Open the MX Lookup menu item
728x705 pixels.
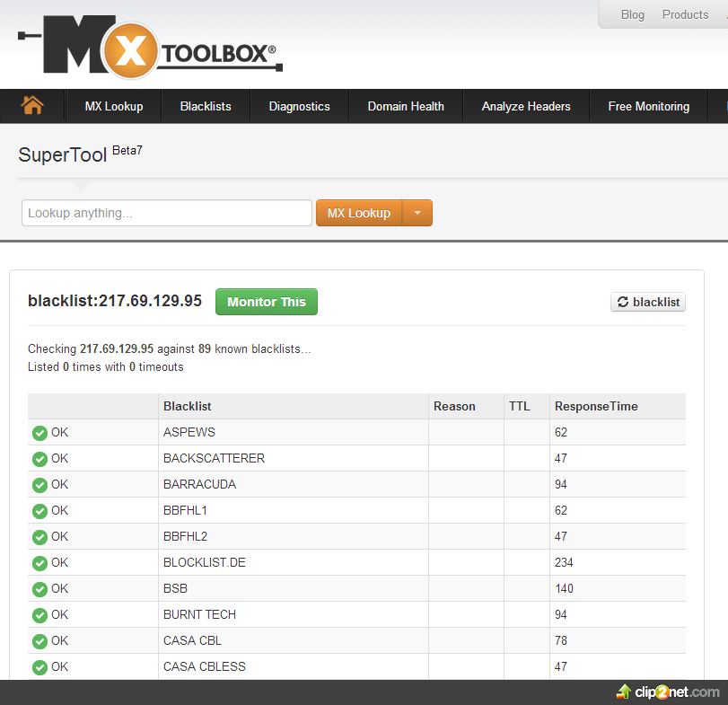pyautogui.click(x=114, y=106)
